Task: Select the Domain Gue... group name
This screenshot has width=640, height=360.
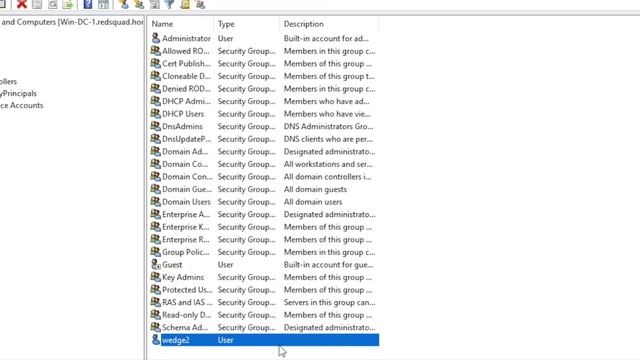Action: (187, 189)
